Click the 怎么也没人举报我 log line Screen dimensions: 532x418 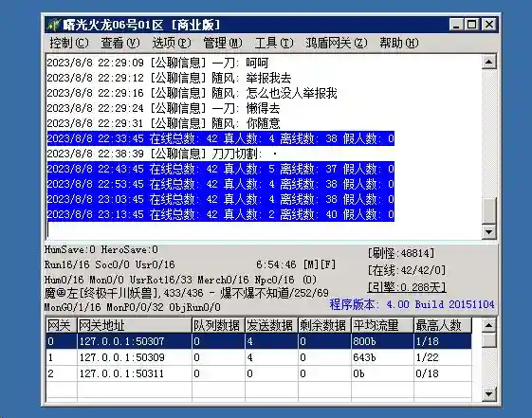pos(193,93)
